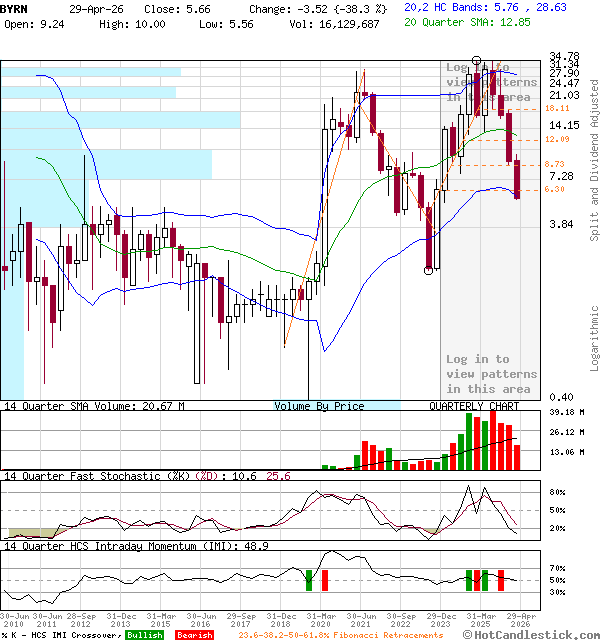Click the BYRN ticker symbol
Screen dimensions: 600x640
coord(15,7)
